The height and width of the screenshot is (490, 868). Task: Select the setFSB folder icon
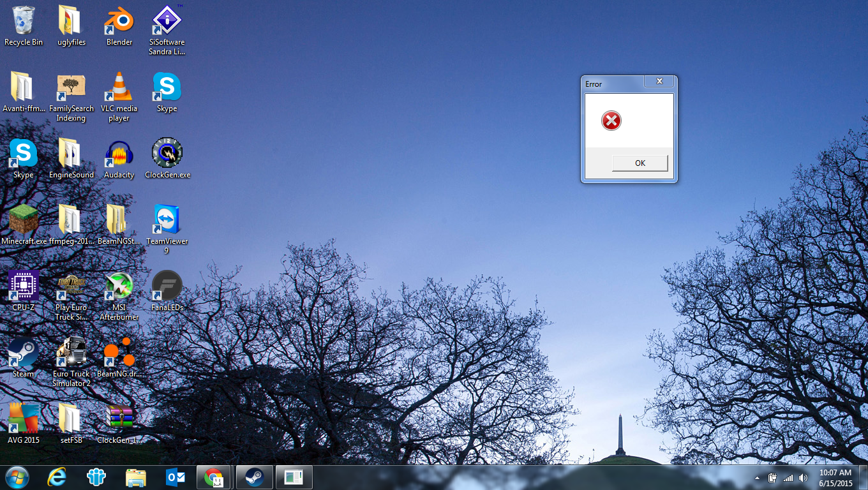click(x=71, y=424)
